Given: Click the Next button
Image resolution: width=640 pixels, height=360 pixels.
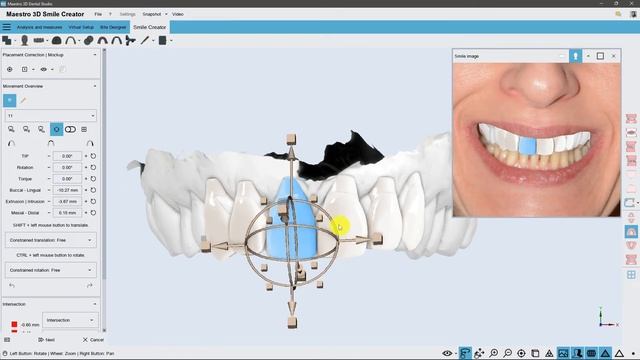Looking at the screenshot, I should (x=47, y=340).
